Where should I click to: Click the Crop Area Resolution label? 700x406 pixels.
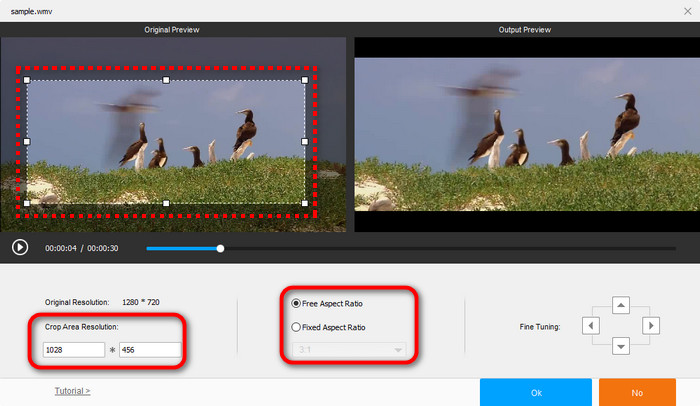pyautogui.click(x=81, y=326)
